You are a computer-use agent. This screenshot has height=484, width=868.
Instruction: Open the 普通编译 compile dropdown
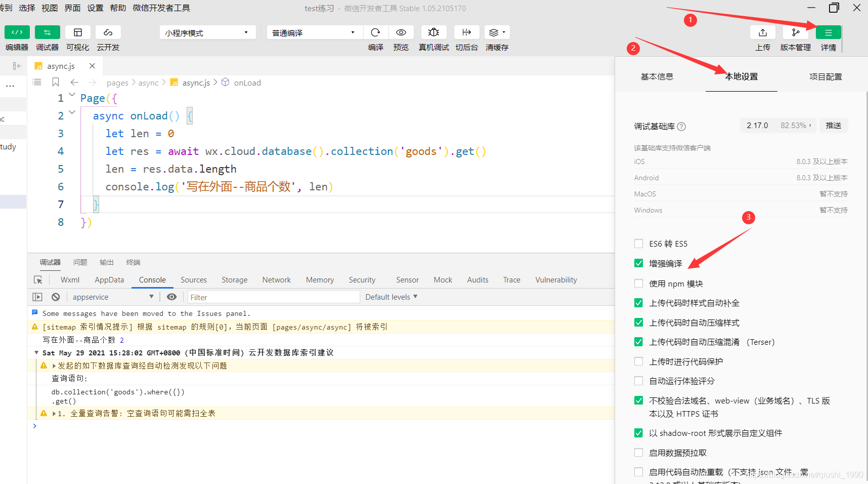pyautogui.click(x=315, y=32)
